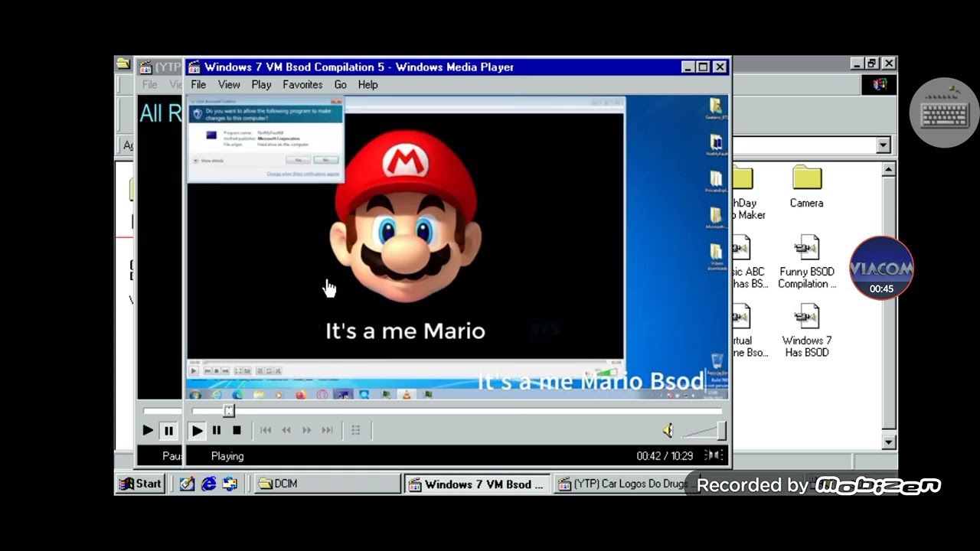Screen dimensions: 980x551
Task: Click the stereo indicator icon beside the time
Action: (714, 455)
